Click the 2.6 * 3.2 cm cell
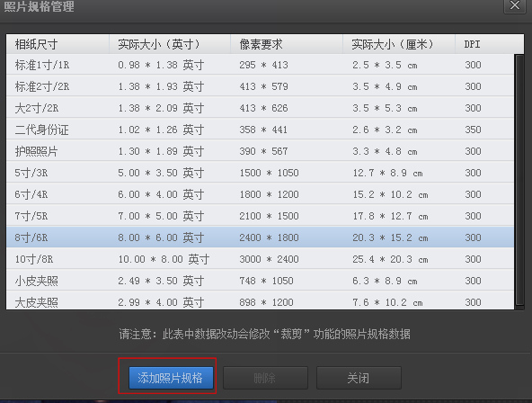This screenshot has height=403, width=532. coord(385,130)
